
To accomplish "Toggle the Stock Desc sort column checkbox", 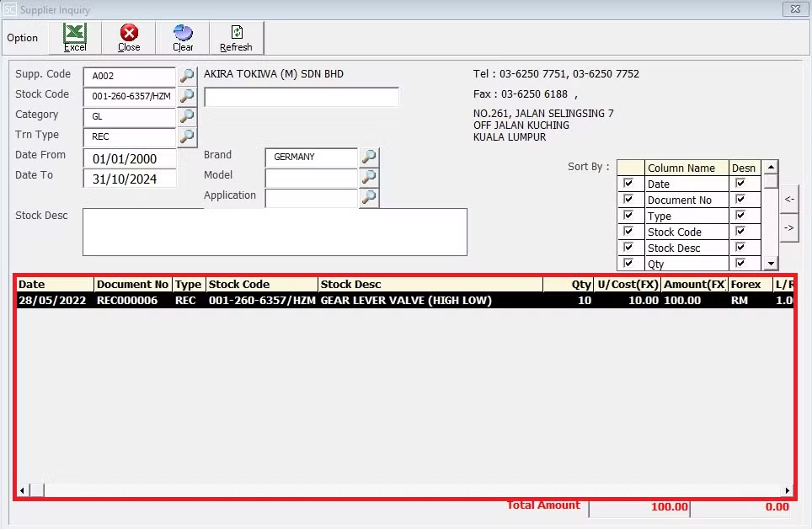I will 628,248.
